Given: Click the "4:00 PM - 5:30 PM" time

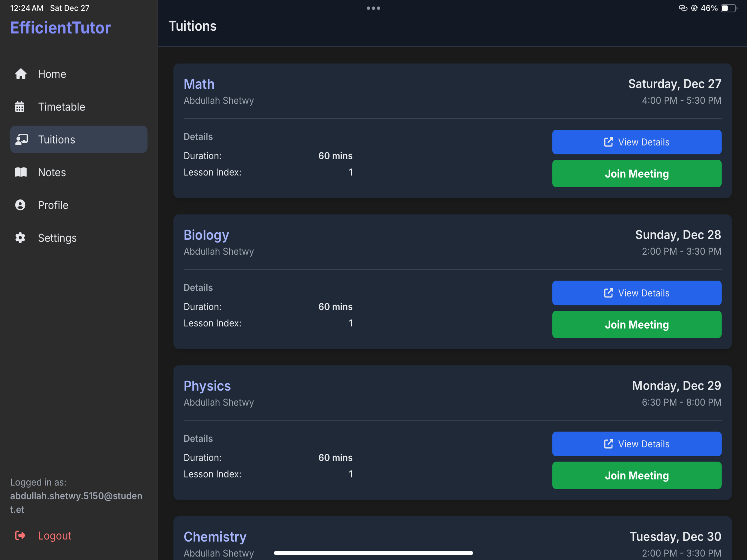Looking at the screenshot, I should pos(682,100).
